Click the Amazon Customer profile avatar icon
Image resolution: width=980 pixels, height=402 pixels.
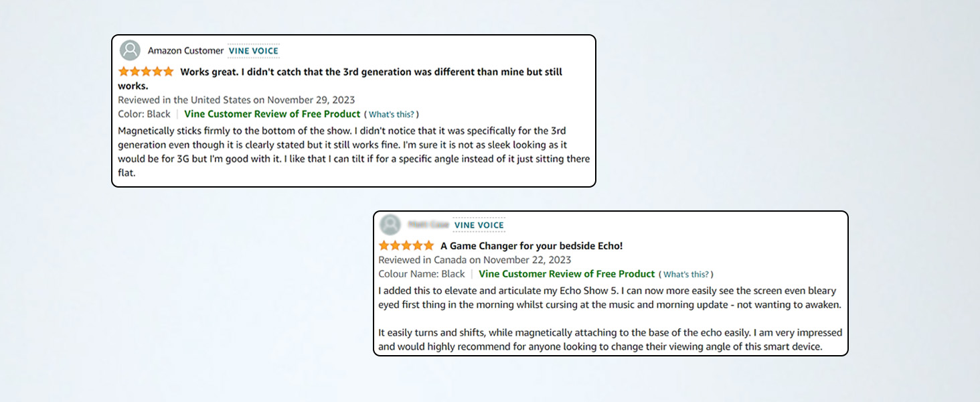click(130, 50)
